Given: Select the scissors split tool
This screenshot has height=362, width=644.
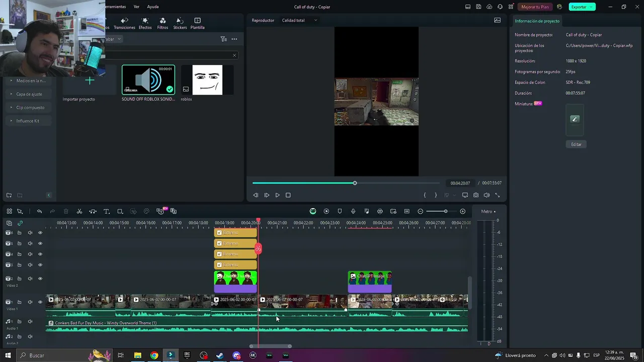Looking at the screenshot, I should [x=79, y=211].
